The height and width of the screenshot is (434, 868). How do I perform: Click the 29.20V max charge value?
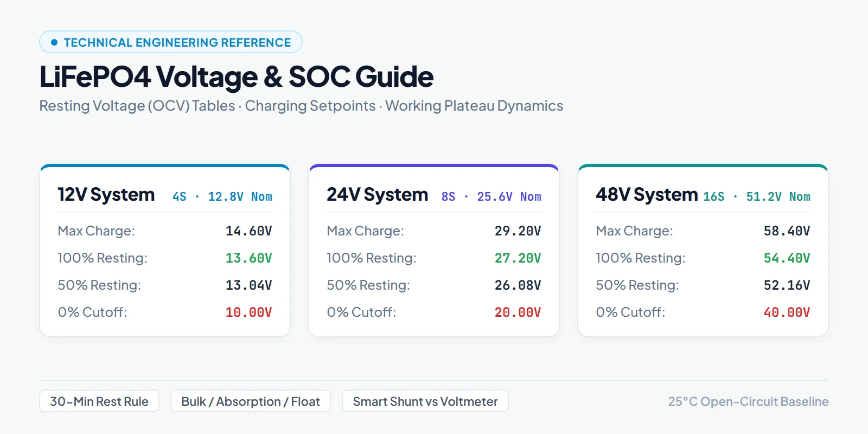click(518, 231)
